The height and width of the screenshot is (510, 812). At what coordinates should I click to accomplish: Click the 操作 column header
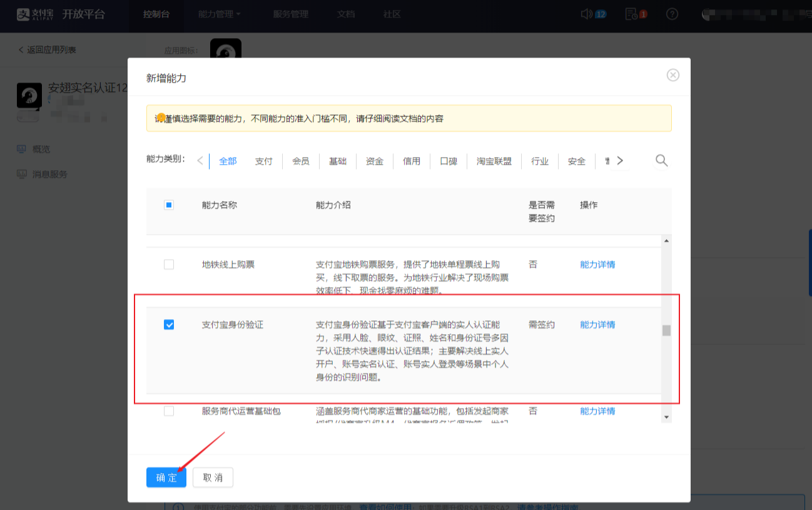pyautogui.click(x=589, y=205)
